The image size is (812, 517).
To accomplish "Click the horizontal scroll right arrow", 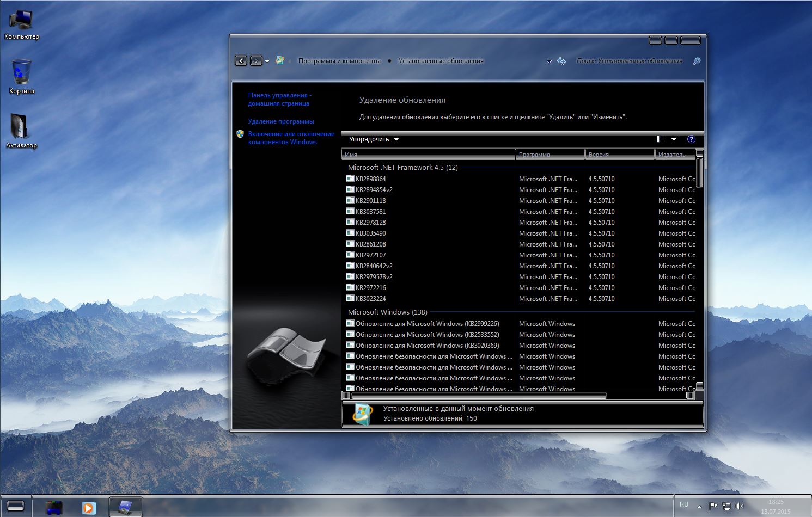I will 690,396.
